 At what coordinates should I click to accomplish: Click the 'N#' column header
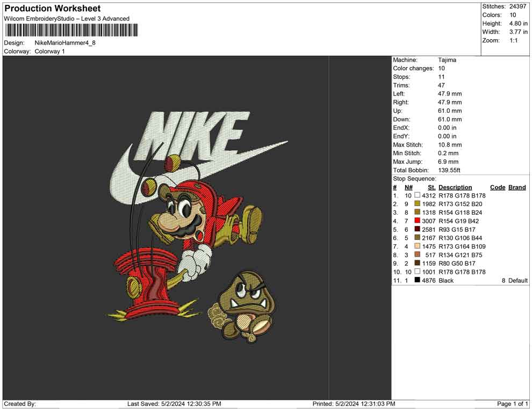coord(408,187)
